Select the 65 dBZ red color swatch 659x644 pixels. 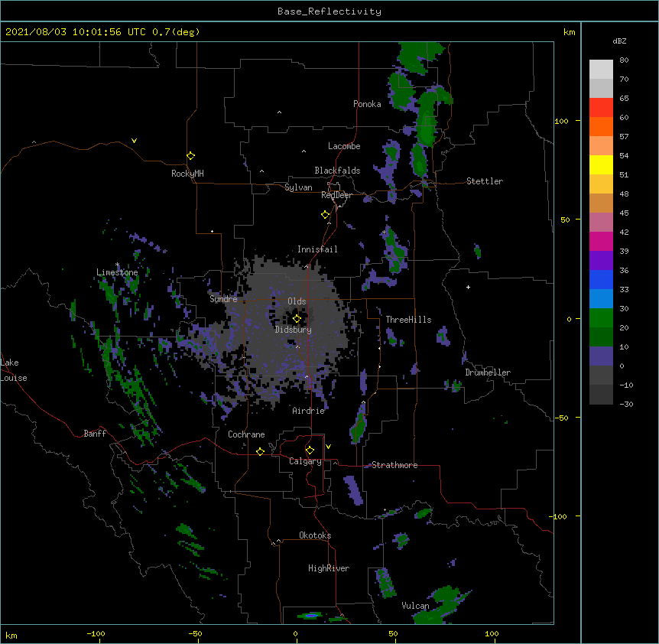[601, 108]
